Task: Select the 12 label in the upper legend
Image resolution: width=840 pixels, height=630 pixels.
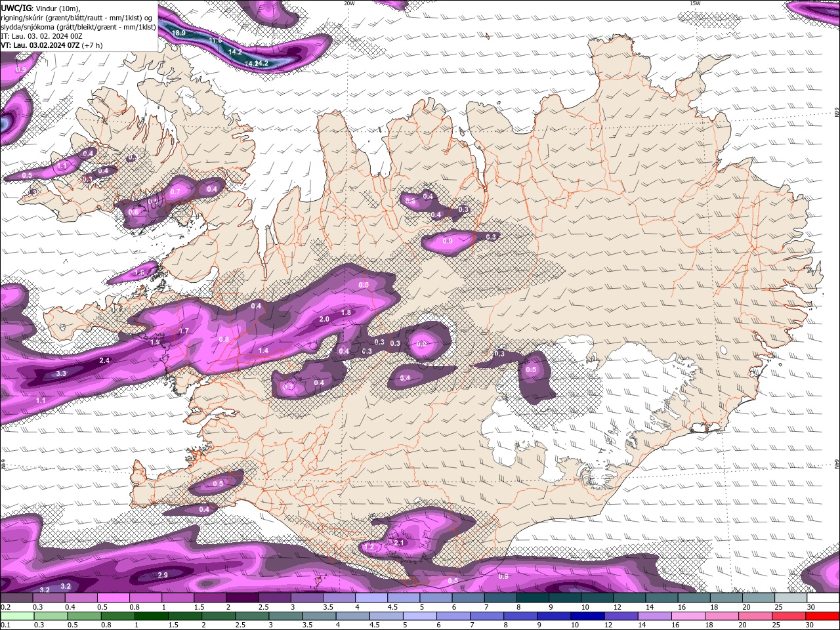Action: (x=617, y=607)
